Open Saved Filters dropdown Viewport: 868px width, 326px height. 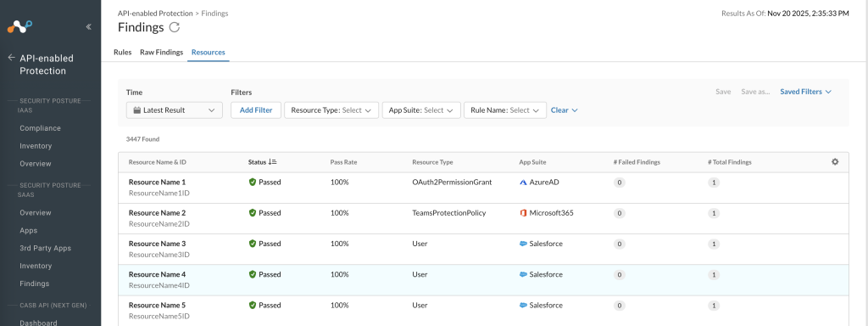(x=805, y=92)
